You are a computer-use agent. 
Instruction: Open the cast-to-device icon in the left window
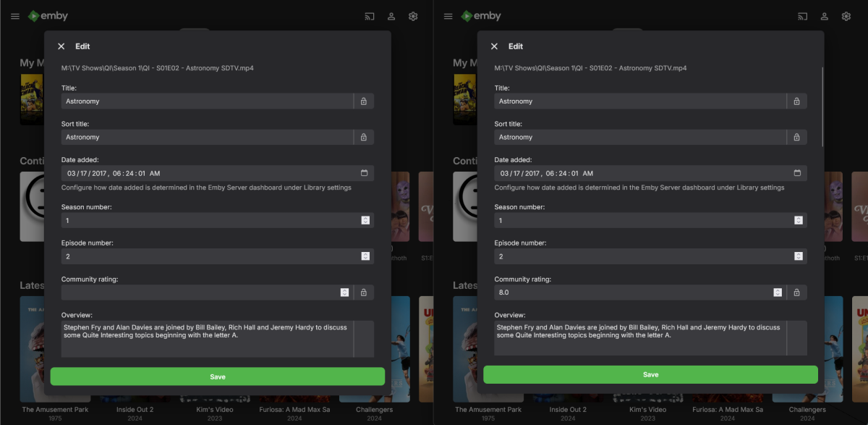point(369,16)
